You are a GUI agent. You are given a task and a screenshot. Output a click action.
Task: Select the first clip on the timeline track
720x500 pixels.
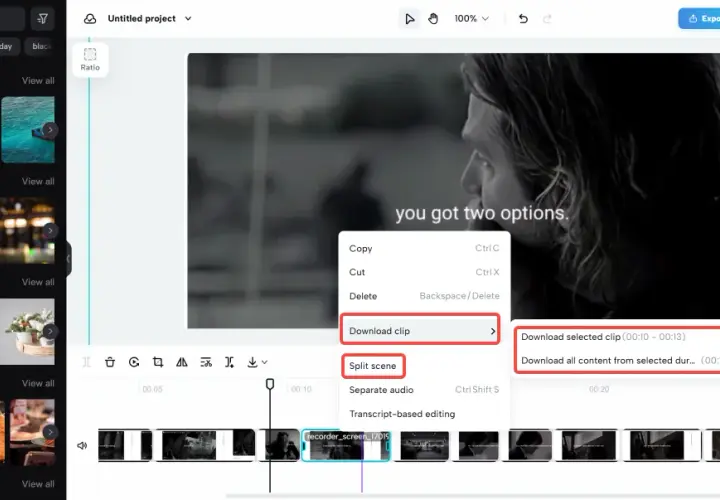(x=125, y=445)
